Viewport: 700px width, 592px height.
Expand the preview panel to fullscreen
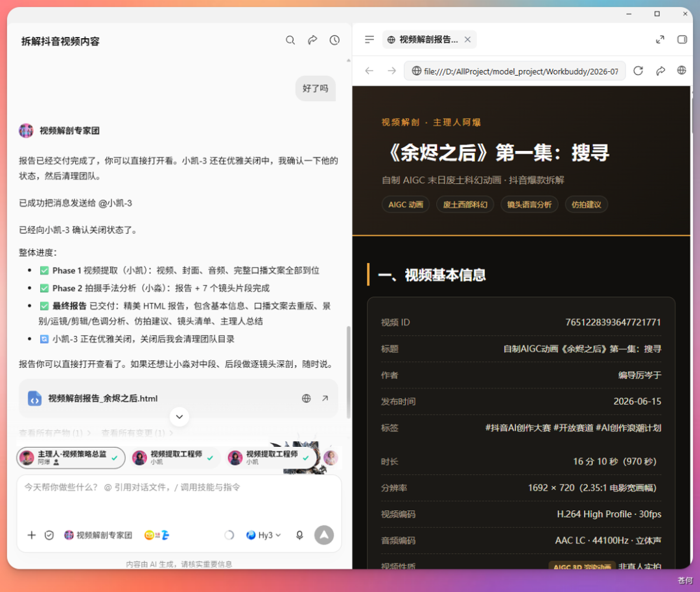click(660, 40)
